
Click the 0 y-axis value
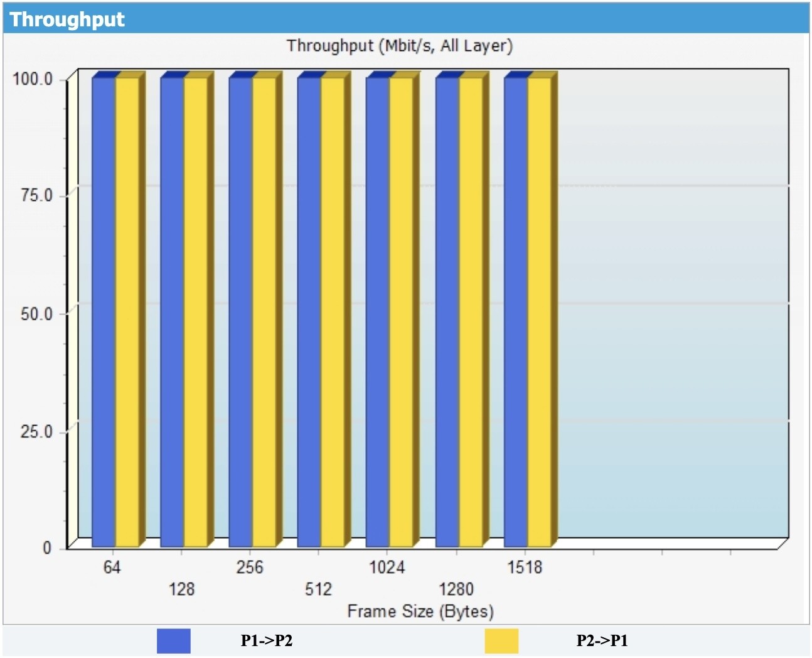pos(47,547)
